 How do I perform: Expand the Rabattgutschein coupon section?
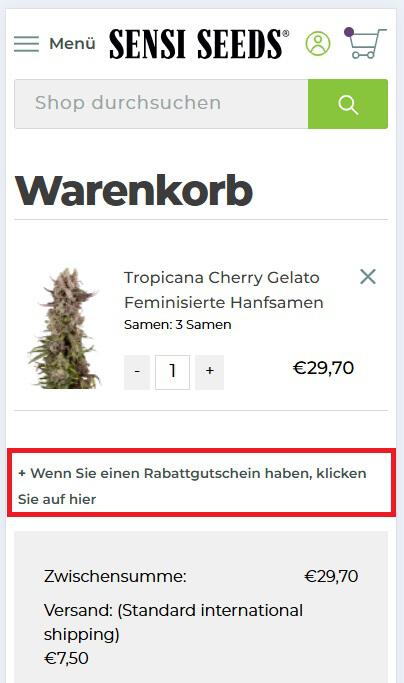(x=192, y=486)
